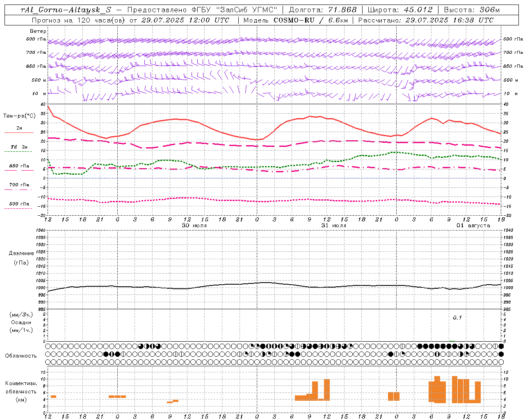Click the (мм/3ч.) precipitation unit label
The image size is (525, 420).
point(21,315)
